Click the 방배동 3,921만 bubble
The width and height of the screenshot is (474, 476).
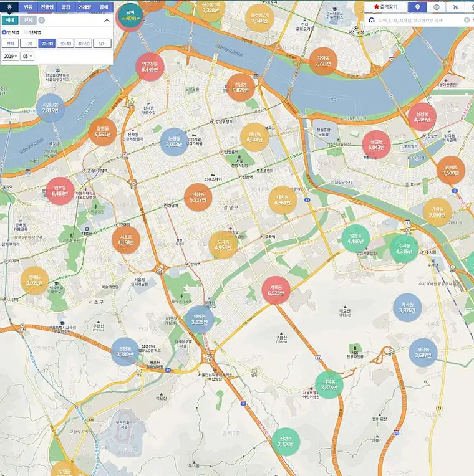35,280
